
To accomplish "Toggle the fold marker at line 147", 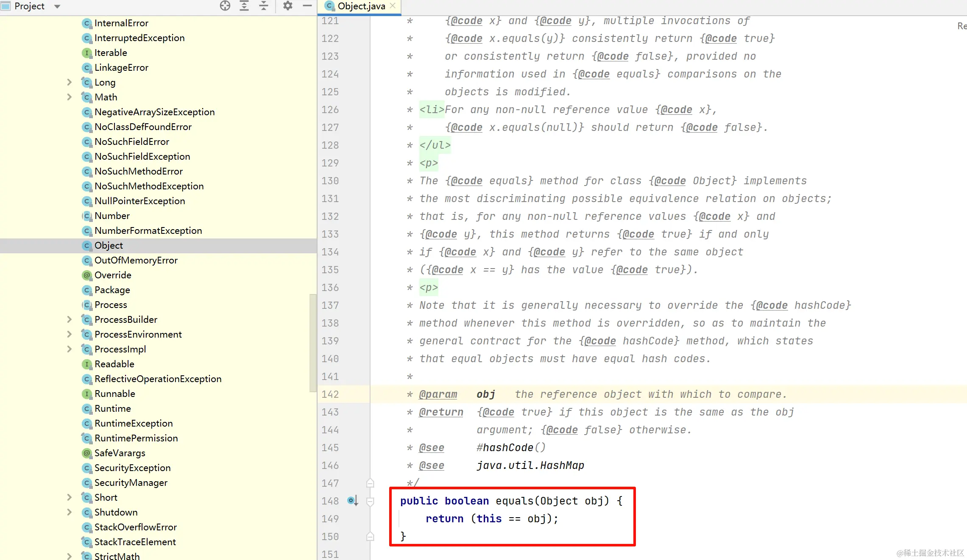I will pos(370,483).
